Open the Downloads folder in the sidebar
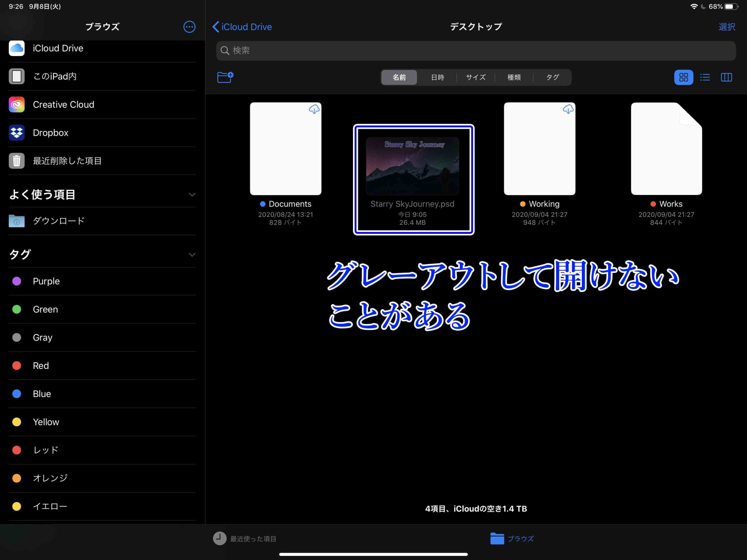Viewport: 747px width, 560px height. 58,221
